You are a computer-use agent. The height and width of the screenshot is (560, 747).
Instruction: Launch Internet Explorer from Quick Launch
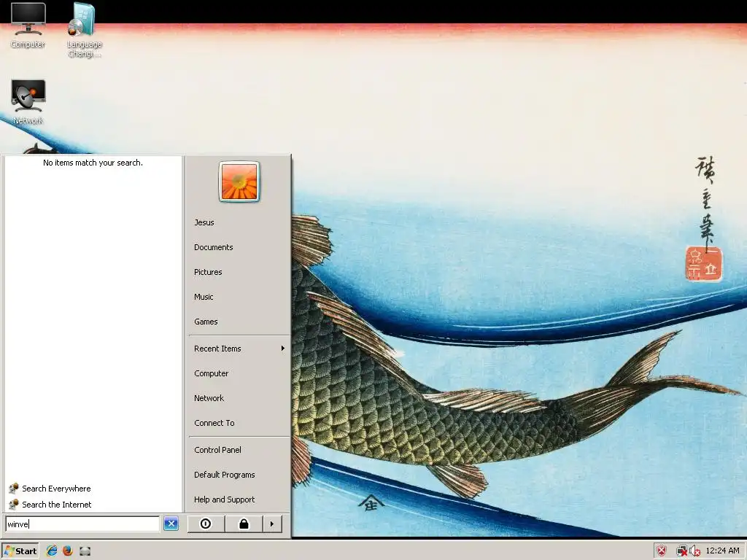tap(52, 551)
